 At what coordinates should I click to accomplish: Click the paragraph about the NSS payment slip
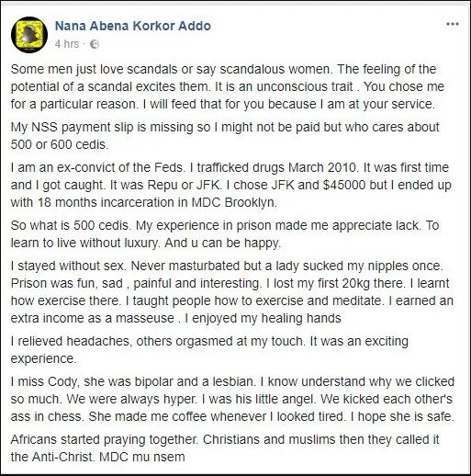[x=225, y=136]
